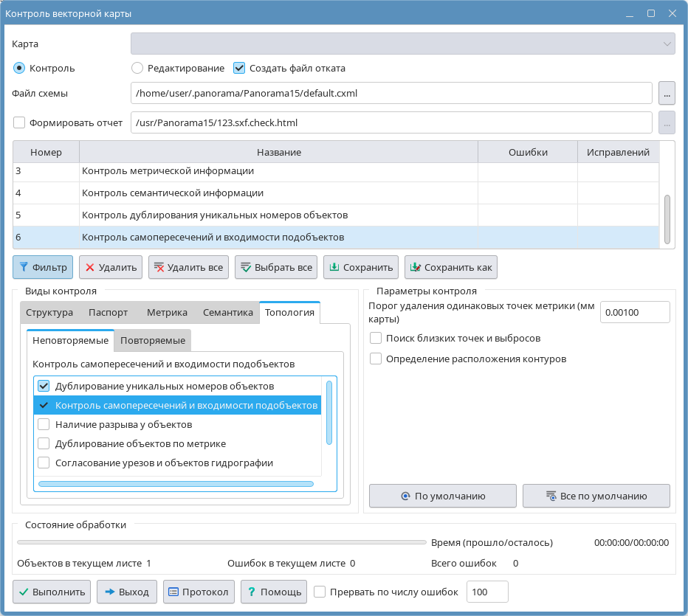Click the Сохранить как button

click(451, 267)
